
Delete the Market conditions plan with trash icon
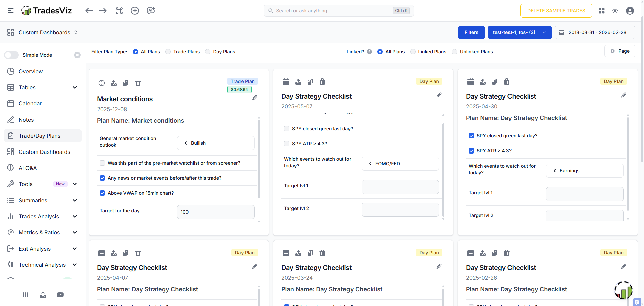(138, 83)
